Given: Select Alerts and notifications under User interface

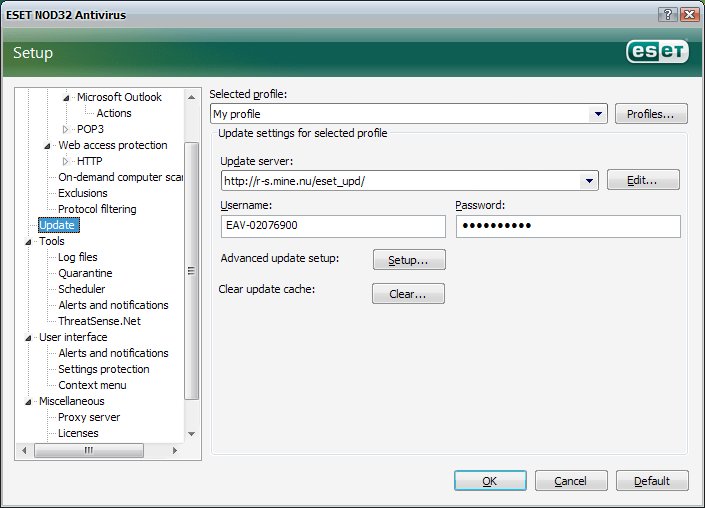Looking at the screenshot, I should 113,353.
